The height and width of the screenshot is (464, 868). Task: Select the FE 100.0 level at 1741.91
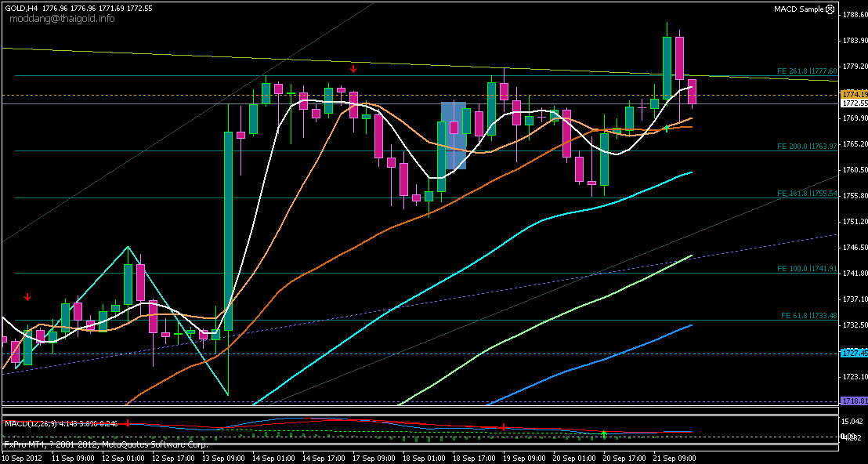tap(807, 269)
